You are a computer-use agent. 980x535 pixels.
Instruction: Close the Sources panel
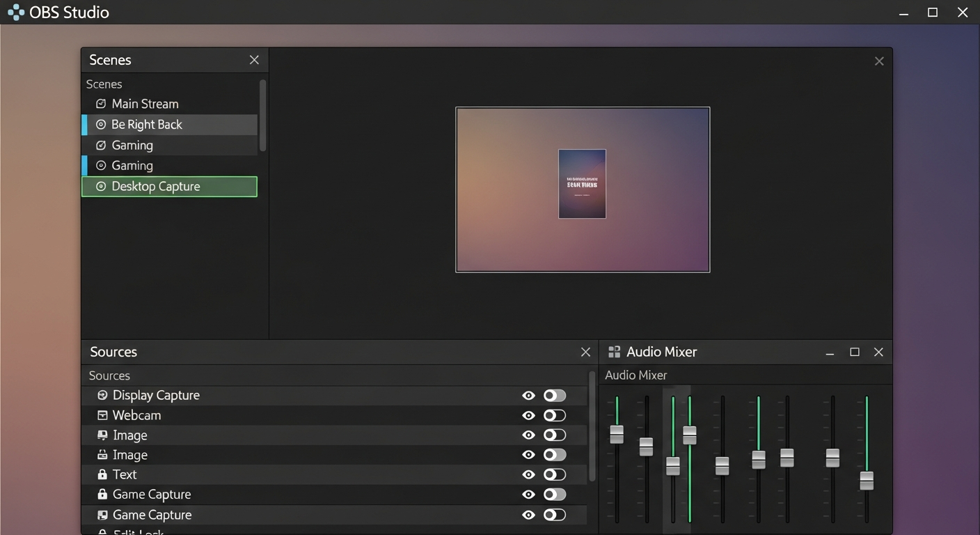pos(585,352)
